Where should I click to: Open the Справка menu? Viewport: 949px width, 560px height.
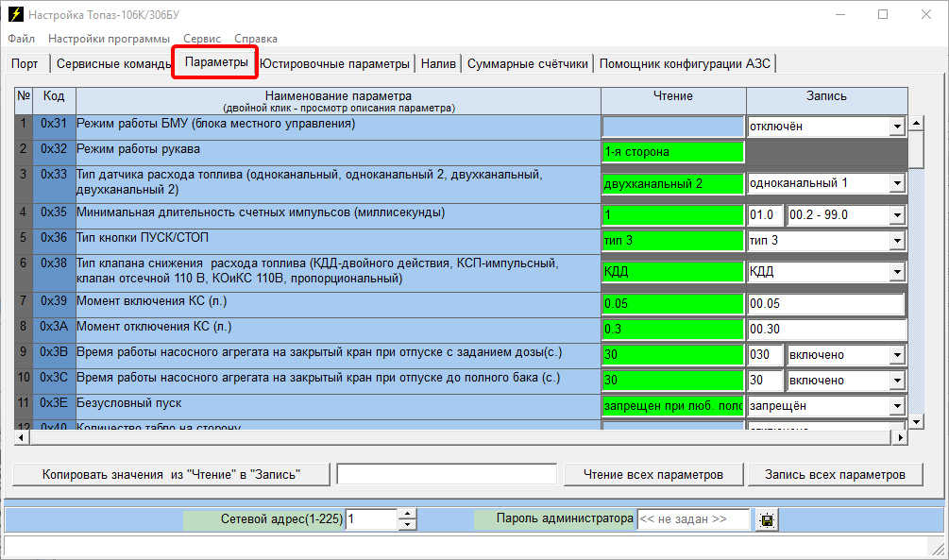(256, 39)
